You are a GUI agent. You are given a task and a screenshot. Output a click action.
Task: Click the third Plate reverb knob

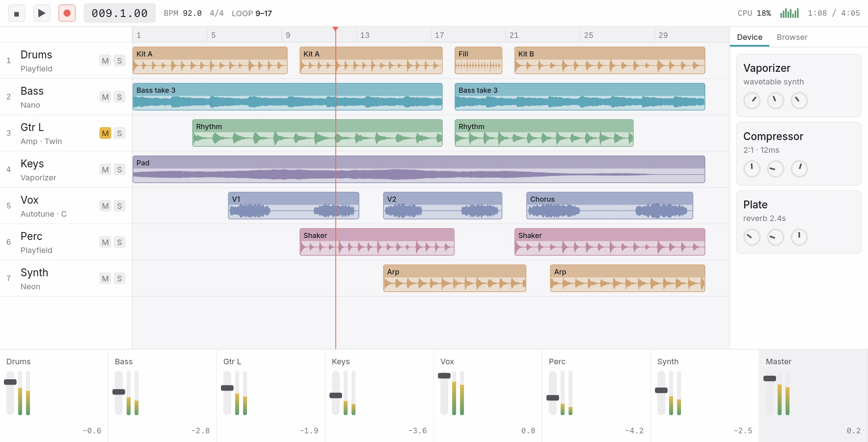(x=799, y=237)
